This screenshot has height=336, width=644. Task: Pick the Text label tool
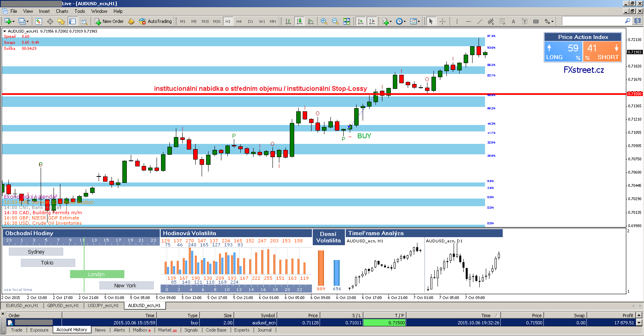click(x=513, y=21)
